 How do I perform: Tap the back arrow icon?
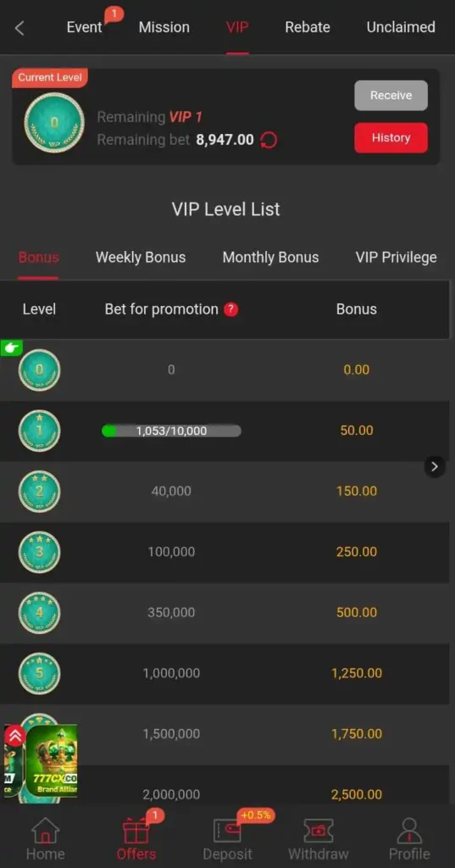coord(19,28)
